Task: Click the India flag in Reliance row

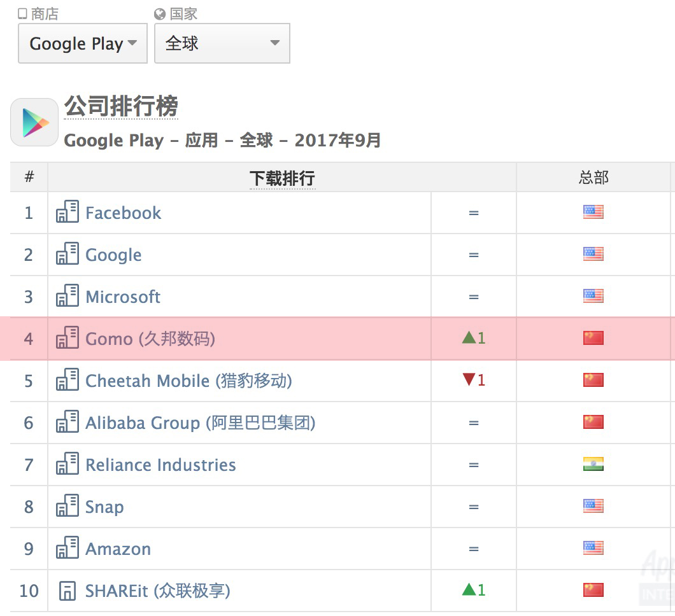Action: point(593,464)
